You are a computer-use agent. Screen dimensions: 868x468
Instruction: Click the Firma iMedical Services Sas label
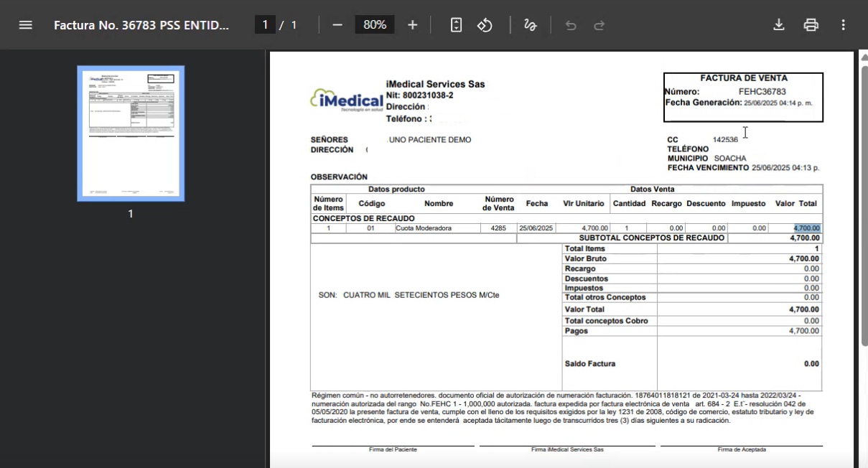[x=567, y=450]
